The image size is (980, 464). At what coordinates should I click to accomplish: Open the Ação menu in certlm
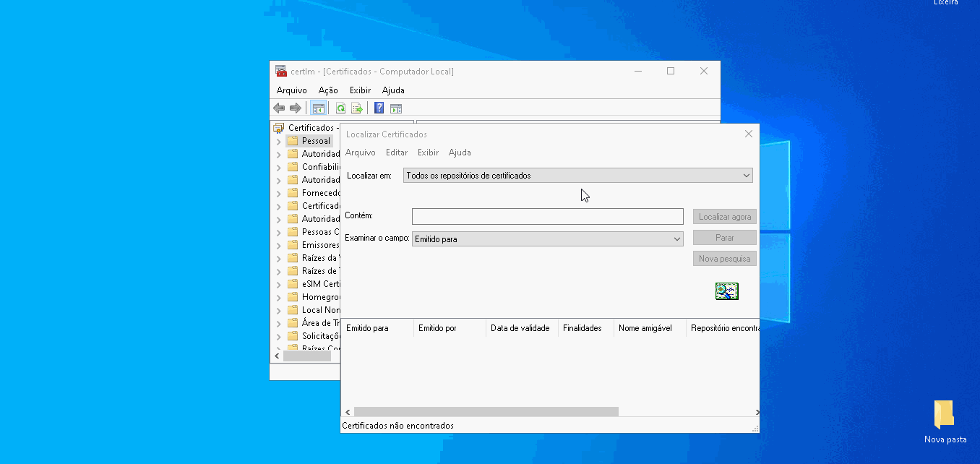tap(328, 90)
